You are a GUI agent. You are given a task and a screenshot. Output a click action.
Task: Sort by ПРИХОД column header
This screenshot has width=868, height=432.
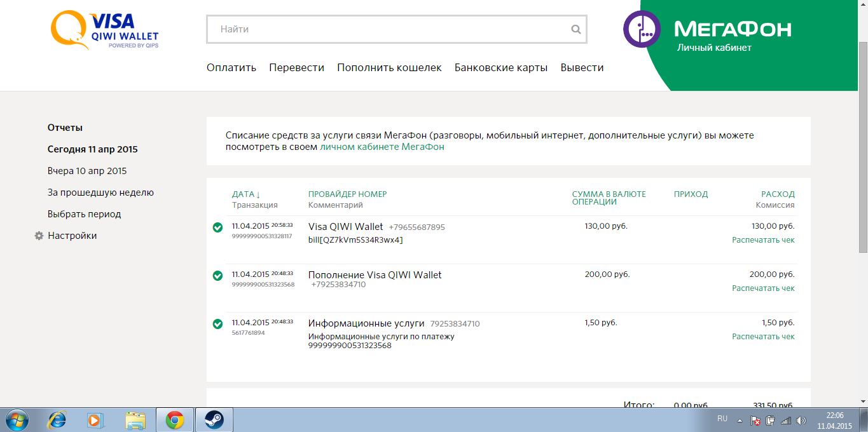[691, 194]
